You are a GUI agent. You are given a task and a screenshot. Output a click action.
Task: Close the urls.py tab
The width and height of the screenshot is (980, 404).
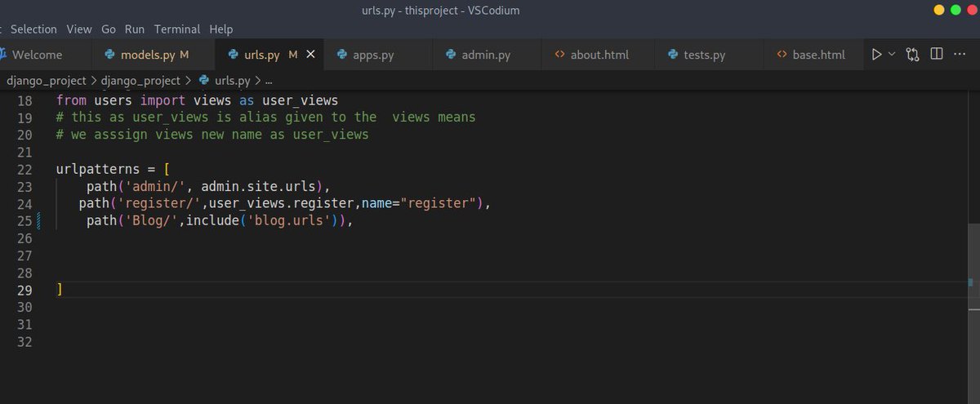(x=310, y=55)
